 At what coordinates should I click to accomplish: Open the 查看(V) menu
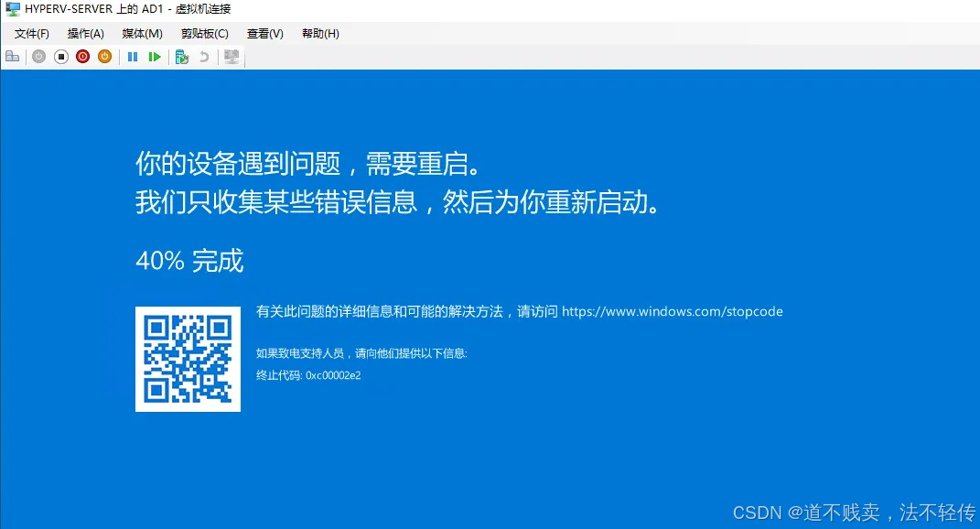tap(265, 34)
